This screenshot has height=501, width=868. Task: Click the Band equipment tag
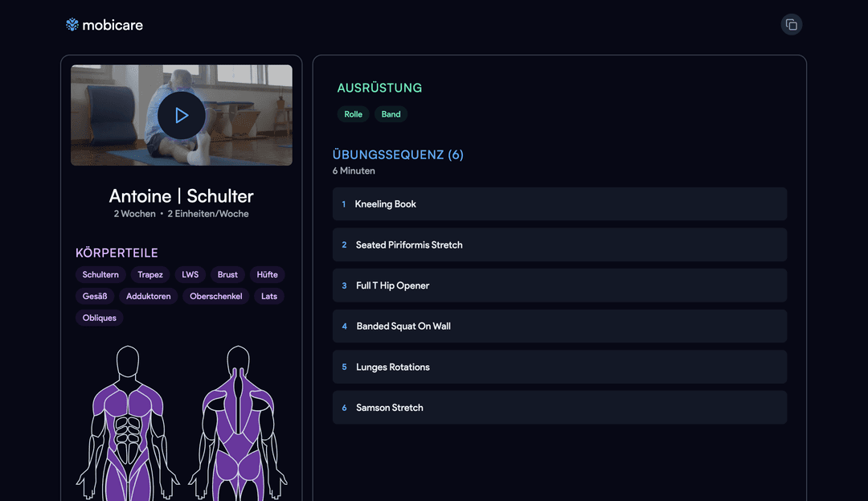(391, 114)
